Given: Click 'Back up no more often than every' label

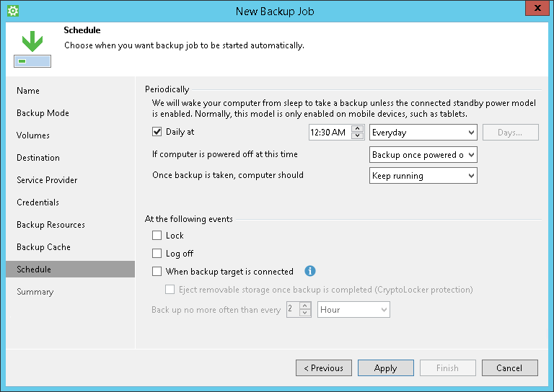Looking at the screenshot, I should click(216, 310).
